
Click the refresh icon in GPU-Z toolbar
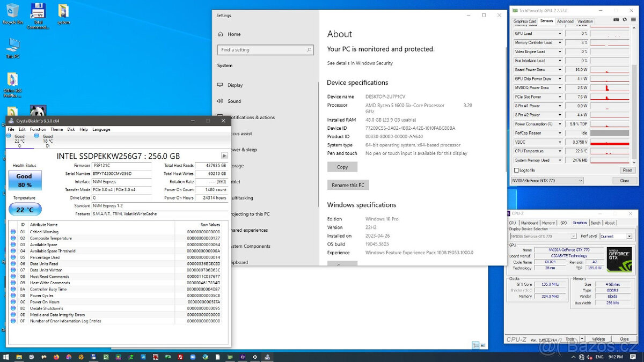(x=625, y=19)
